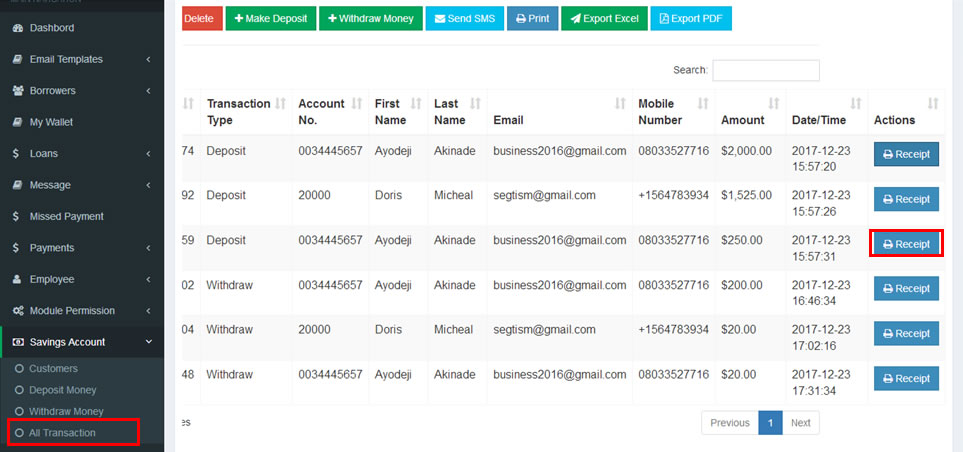963x452 pixels.
Task: Select the Withdraw Money submenu item
Action: pos(66,411)
